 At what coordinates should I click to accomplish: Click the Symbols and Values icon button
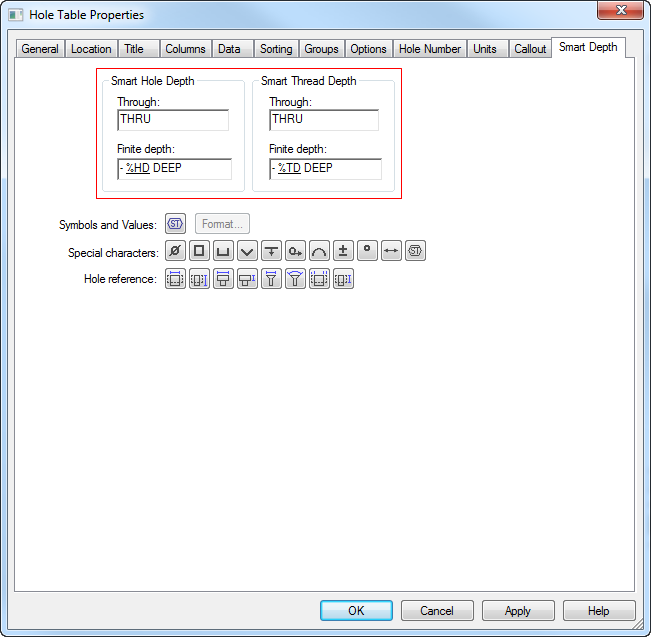176,224
